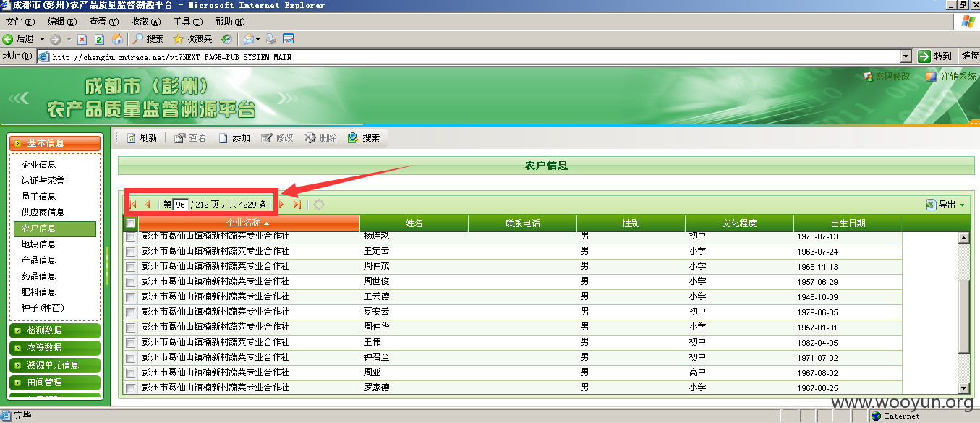Click the IE Forward arrow button

pyautogui.click(x=56, y=39)
